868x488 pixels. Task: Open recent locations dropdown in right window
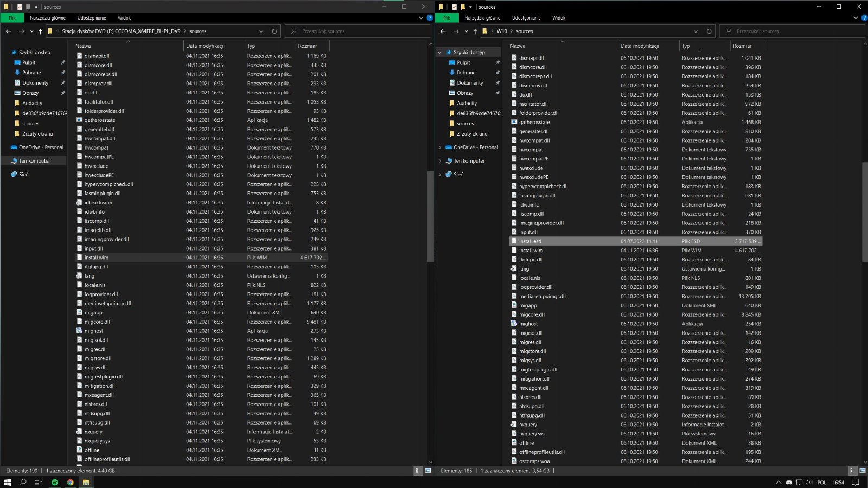coord(466,31)
